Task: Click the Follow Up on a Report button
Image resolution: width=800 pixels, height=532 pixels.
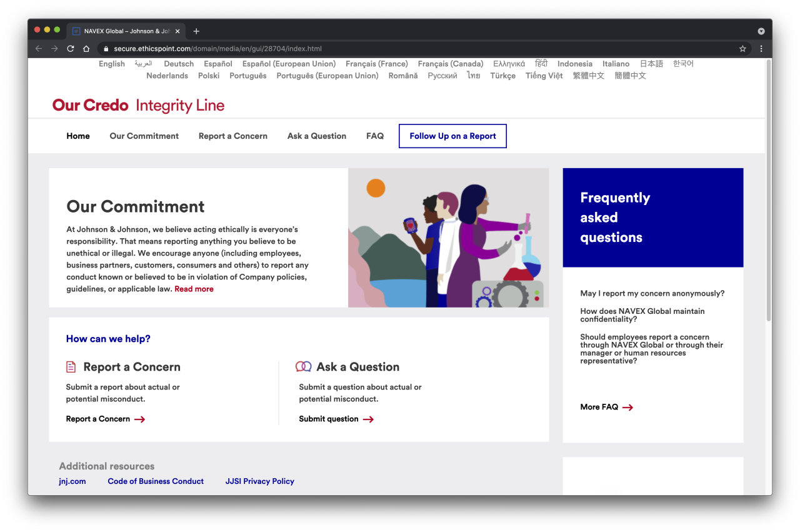Action: coord(452,136)
